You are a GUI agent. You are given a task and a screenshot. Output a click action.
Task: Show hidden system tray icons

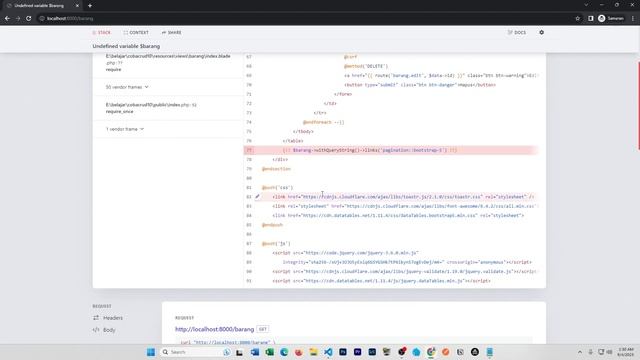coord(580,352)
